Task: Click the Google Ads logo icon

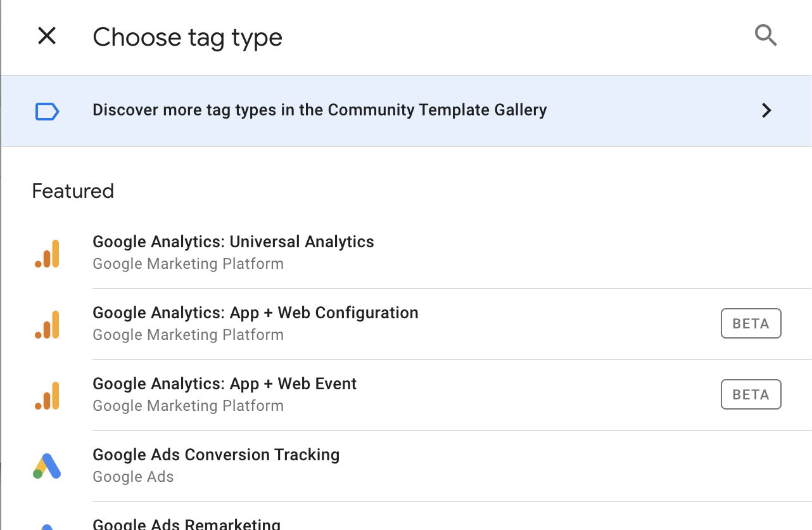Action: pyautogui.click(x=47, y=467)
